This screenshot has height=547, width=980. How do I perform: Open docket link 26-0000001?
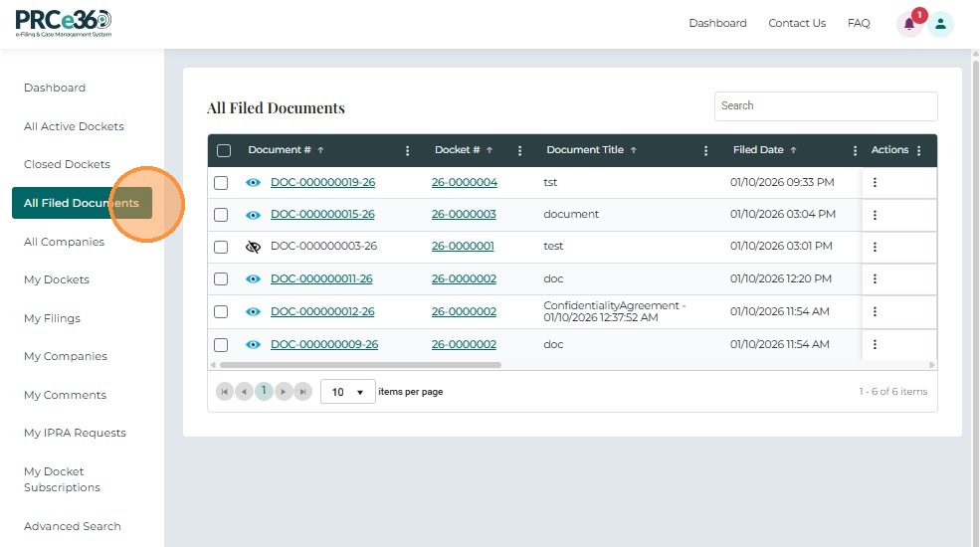[463, 246]
